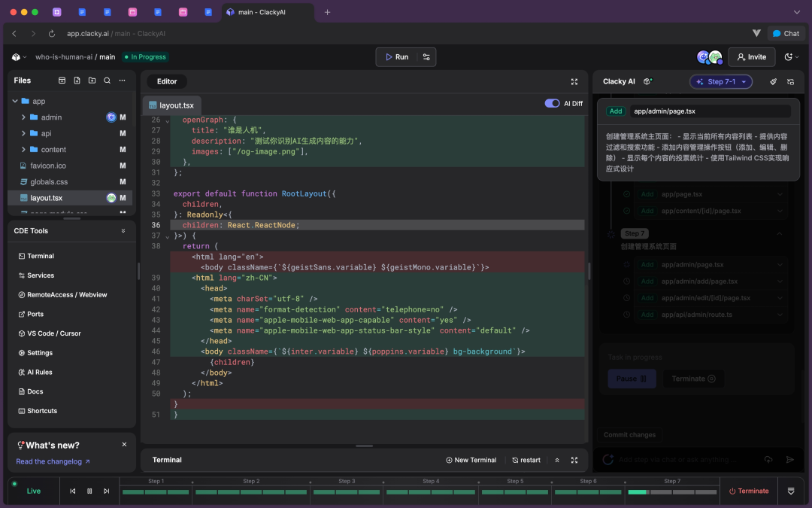812x508 pixels.
Task: Open the editor fullscreen expand icon
Action: pos(574,81)
